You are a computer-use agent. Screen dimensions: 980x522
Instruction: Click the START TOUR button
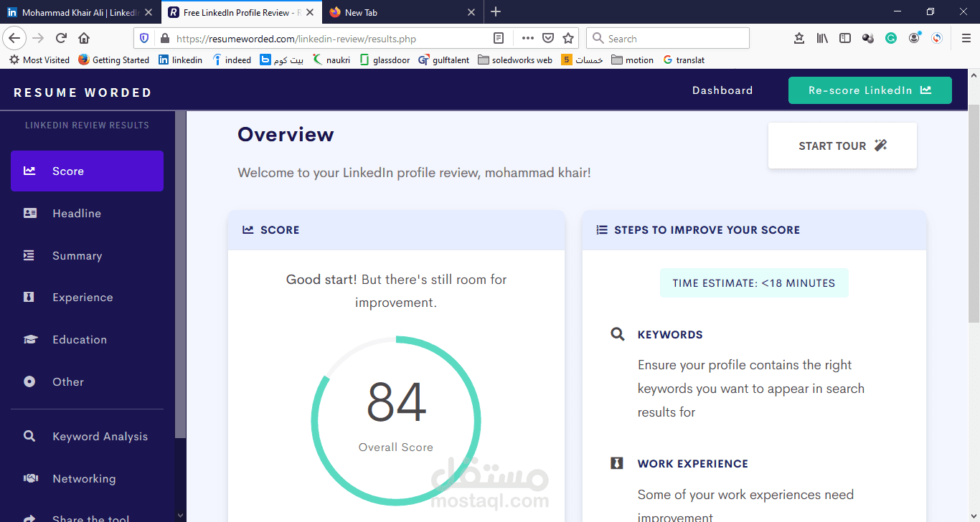tap(842, 146)
